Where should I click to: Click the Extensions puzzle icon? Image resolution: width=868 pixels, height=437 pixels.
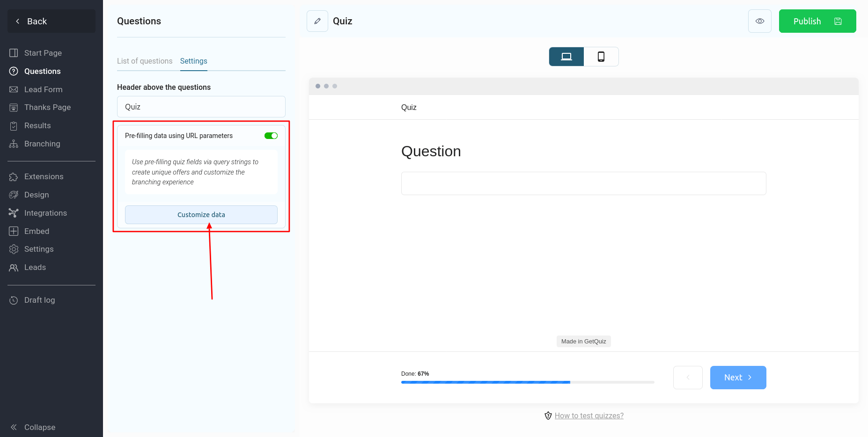[14, 177]
